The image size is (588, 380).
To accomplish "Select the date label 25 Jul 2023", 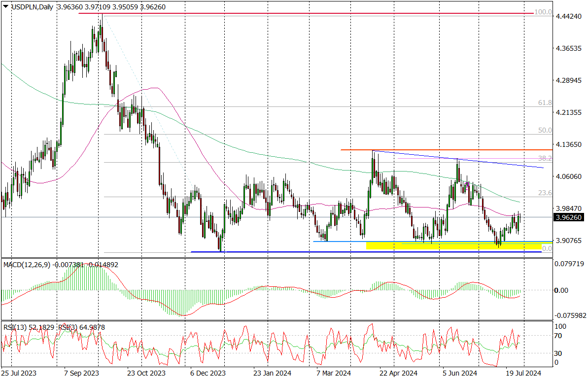I will click(x=19, y=373).
